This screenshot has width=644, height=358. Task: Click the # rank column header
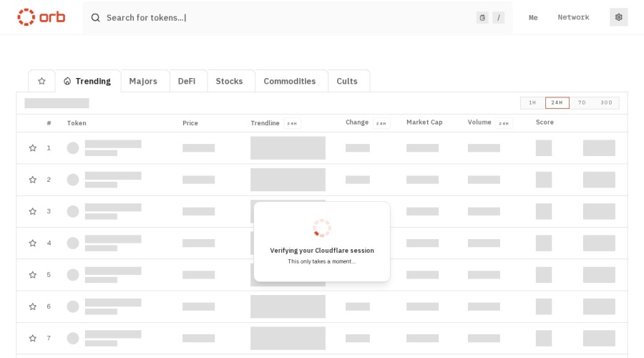(x=49, y=123)
